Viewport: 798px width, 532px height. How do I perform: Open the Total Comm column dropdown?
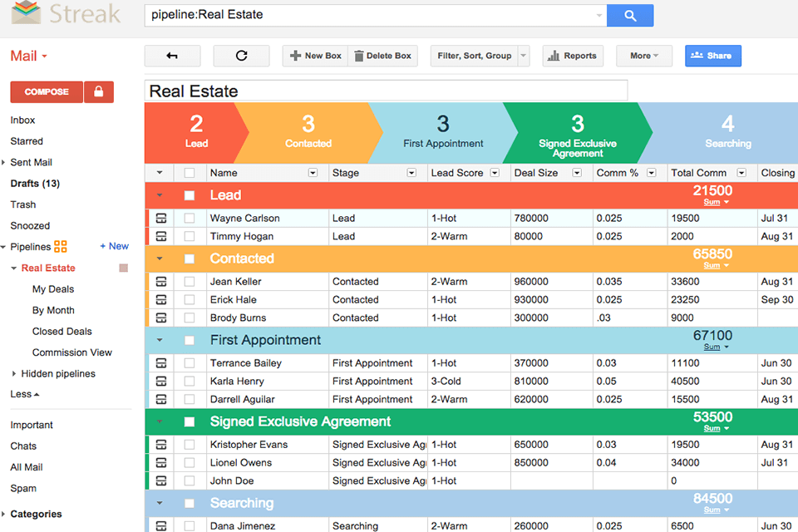(742, 173)
